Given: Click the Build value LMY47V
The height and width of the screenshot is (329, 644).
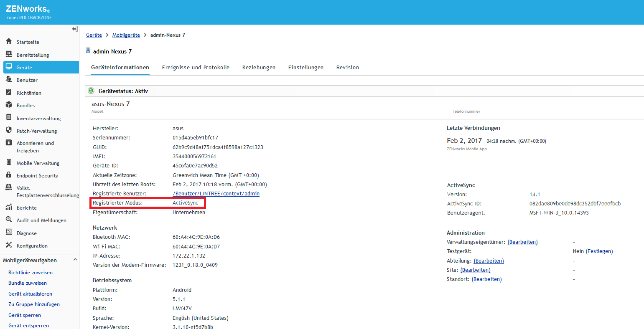Looking at the screenshot, I should point(182,308).
